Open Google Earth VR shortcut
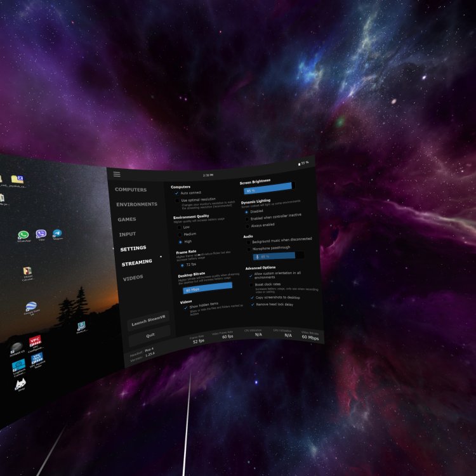The height and width of the screenshot is (476, 476). [x=32, y=308]
